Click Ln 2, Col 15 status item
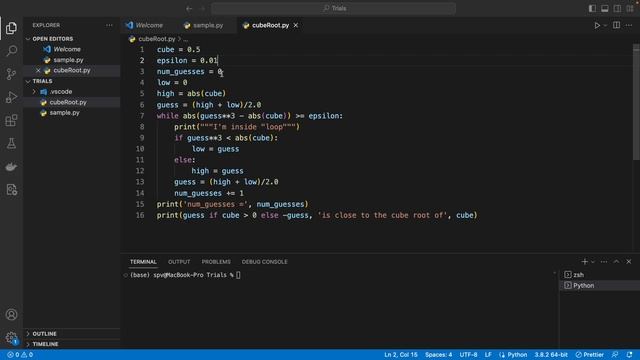 point(400,355)
